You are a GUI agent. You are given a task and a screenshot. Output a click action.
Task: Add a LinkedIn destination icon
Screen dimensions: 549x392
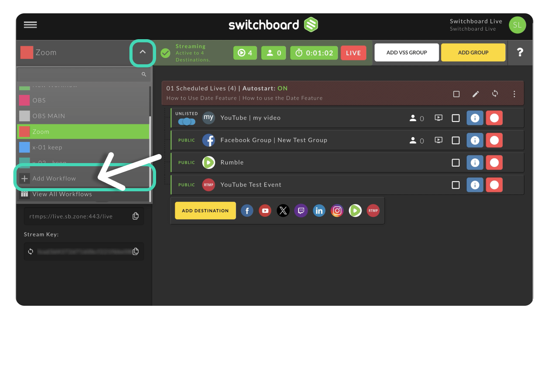(x=319, y=211)
